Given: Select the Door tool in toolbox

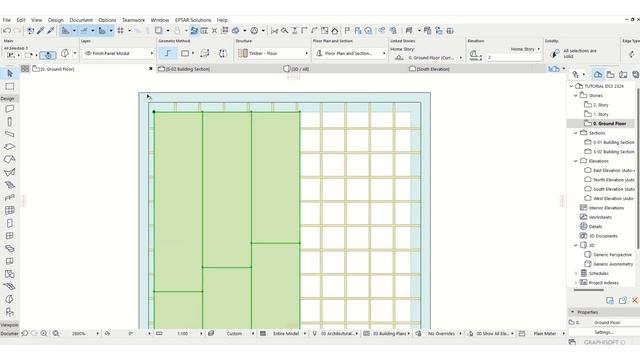Looking at the screenshot, I should [x=10, y=223].
